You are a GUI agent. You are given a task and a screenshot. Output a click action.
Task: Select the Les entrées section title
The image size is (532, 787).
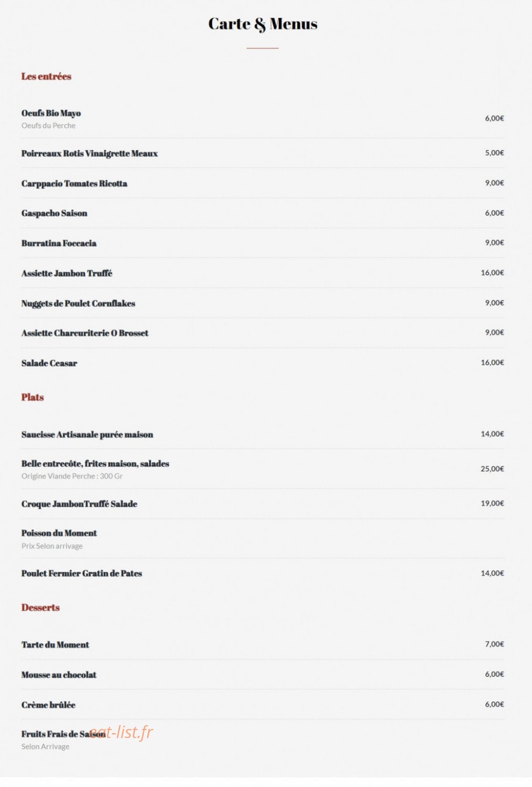[x=46, y=76]
